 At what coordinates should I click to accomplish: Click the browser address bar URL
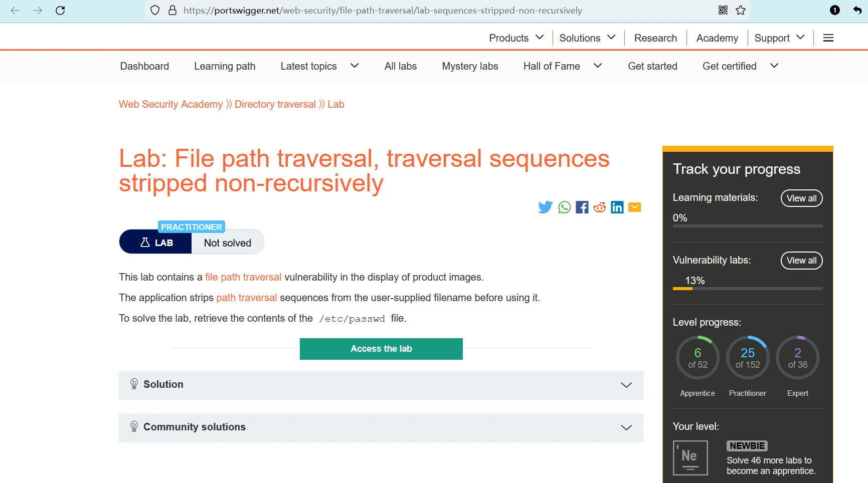(383, 11)
